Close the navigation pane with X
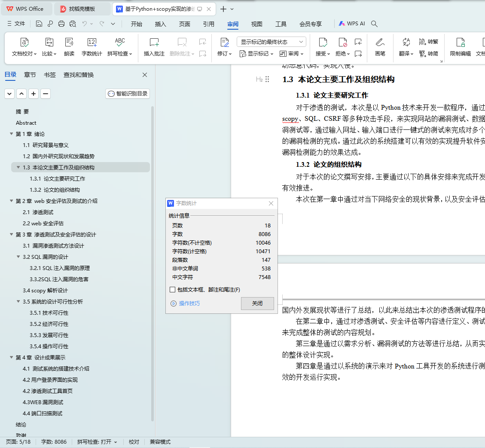 pos(144,75)
